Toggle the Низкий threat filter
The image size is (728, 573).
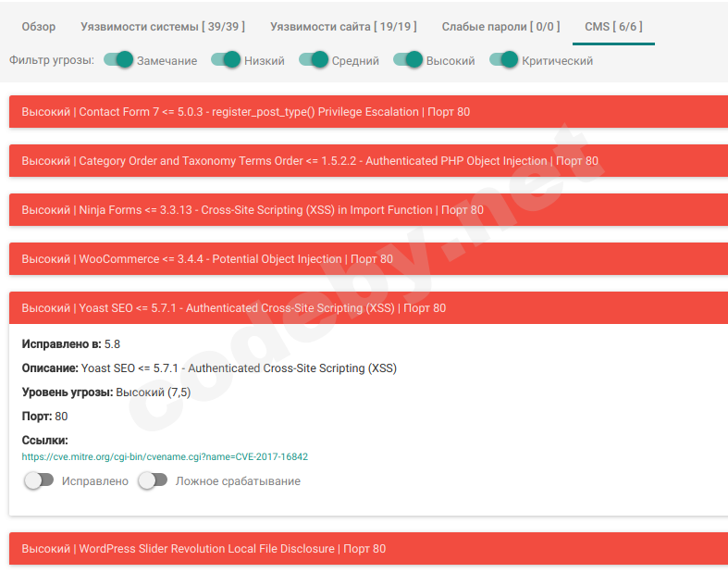point(226,60)
